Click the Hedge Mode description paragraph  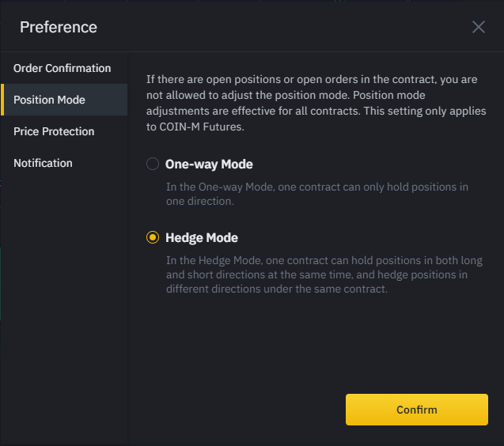[x=324, y=274]
